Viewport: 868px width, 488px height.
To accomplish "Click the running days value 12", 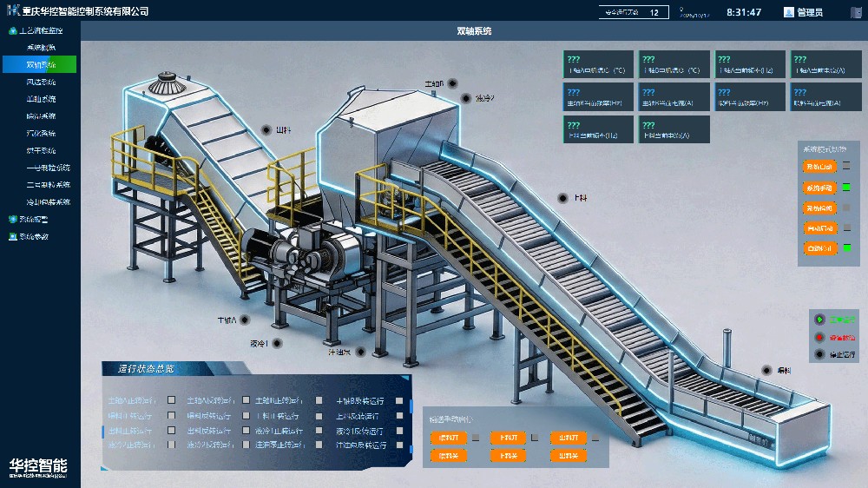I will (x=654, y=12).
